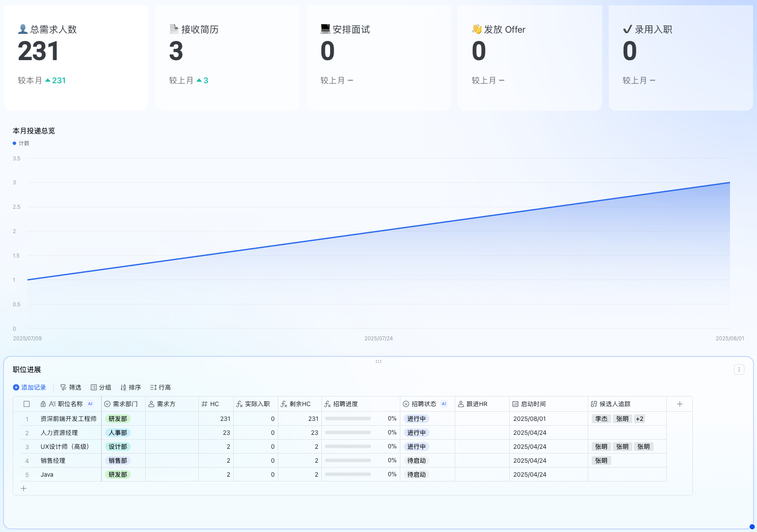This screenshot has width=757, height=532.
Task: Click the 候选人追踪 column header
Action: coord(614,404)
